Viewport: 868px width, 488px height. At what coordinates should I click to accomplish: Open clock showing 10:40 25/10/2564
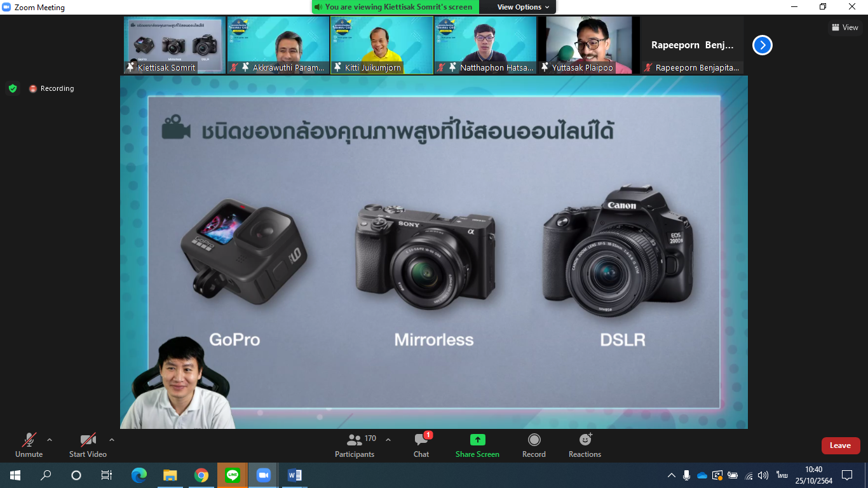click(813, 475)
